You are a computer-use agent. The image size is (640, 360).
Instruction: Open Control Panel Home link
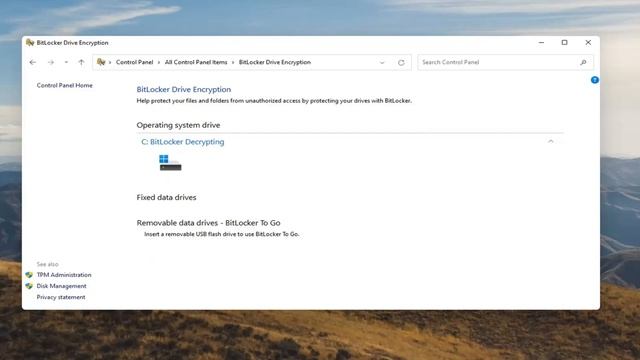(x=64, y=85)
